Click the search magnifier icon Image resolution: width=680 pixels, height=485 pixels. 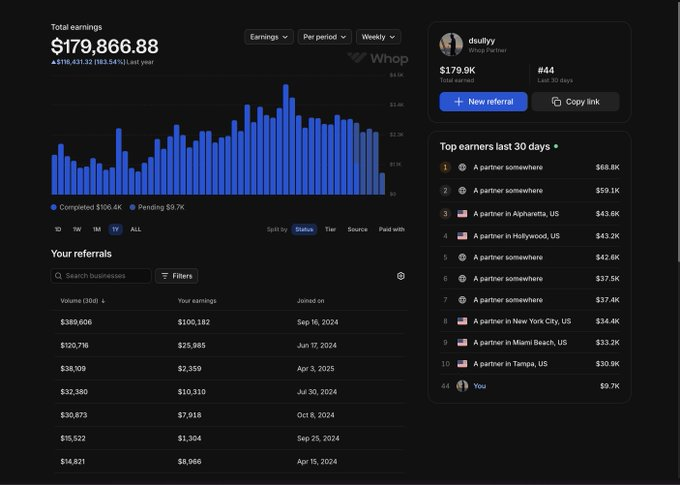point(59,276)
